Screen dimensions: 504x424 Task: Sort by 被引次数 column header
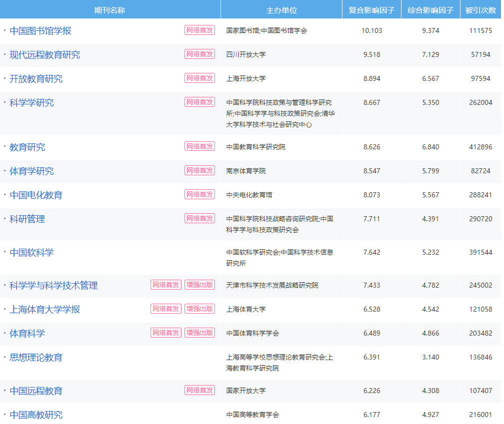(481, 10)
